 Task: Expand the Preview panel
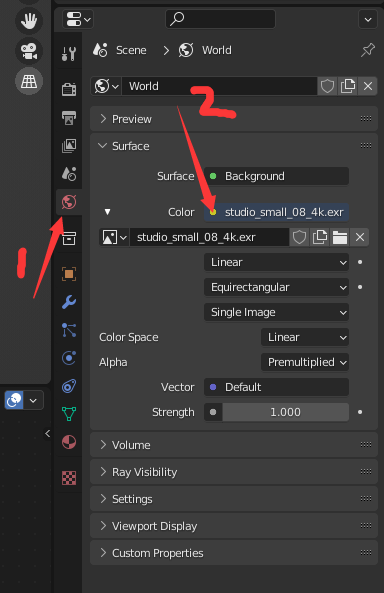click(x=234, y=119)
